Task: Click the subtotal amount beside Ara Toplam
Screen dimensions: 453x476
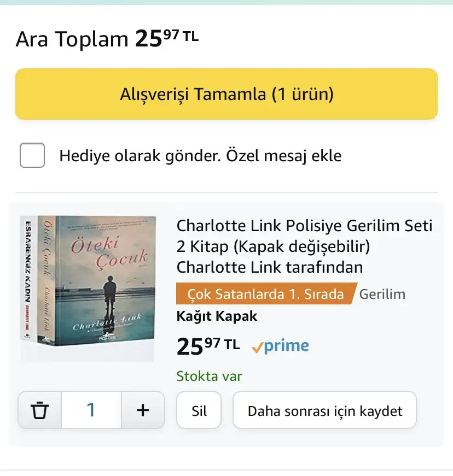Action: point(167,38)
